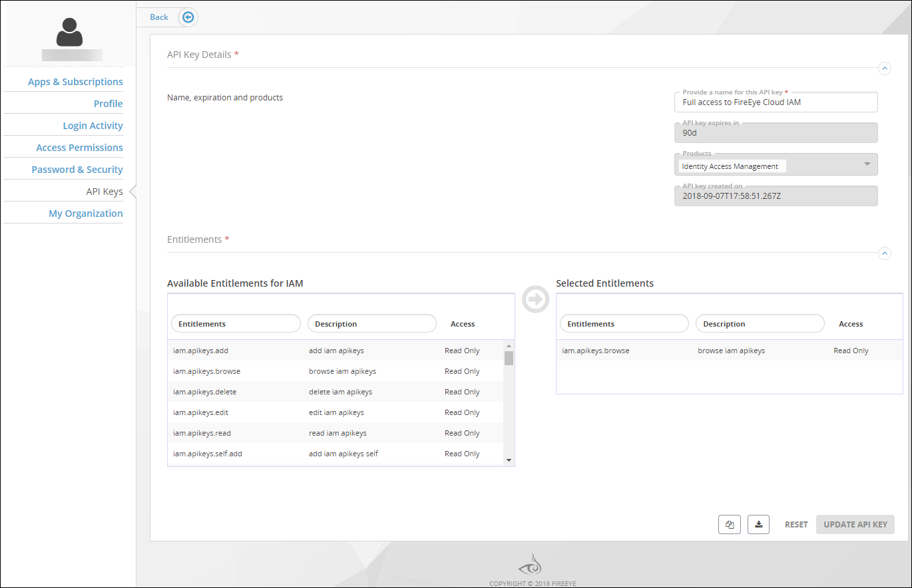
Task: Click the Back link
Action: pos(159,17)
